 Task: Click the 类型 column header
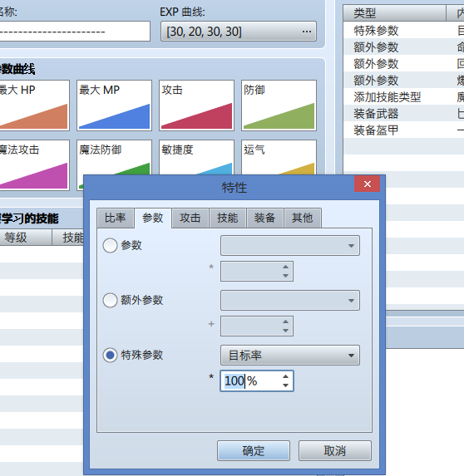pos(394,13)
